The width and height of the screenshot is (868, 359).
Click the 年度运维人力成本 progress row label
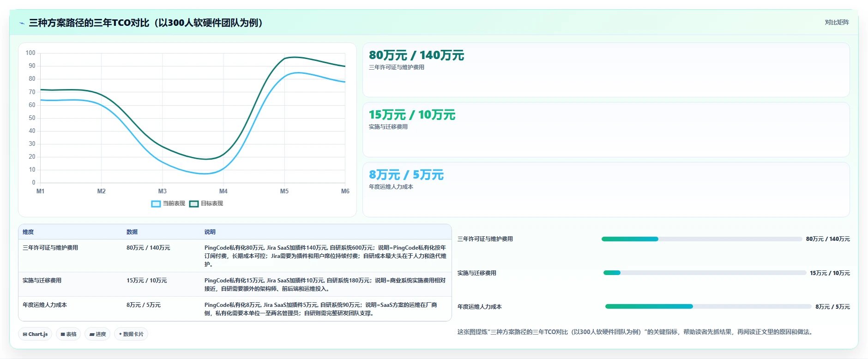coord(480,307)
